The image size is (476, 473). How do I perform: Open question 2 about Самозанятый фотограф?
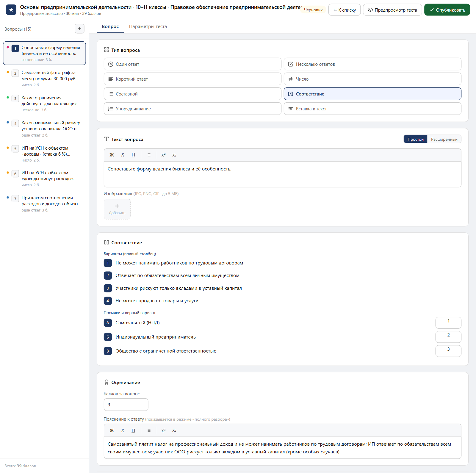click(x=44, y=79)
